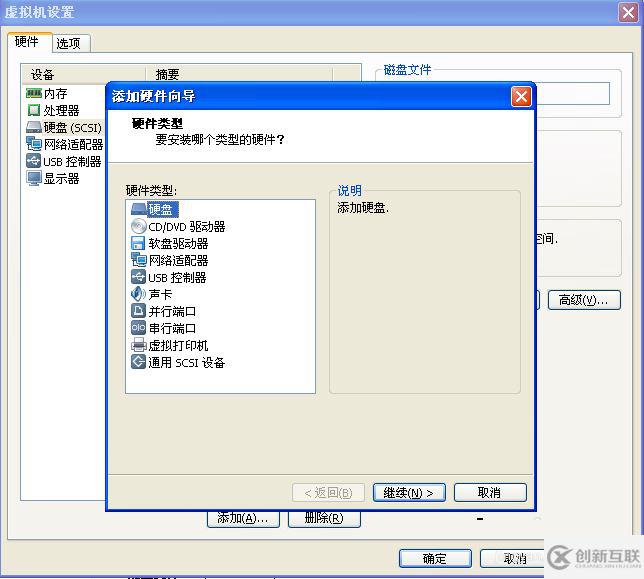Select 处理器 in the settings device list

[x=62, y=110]
